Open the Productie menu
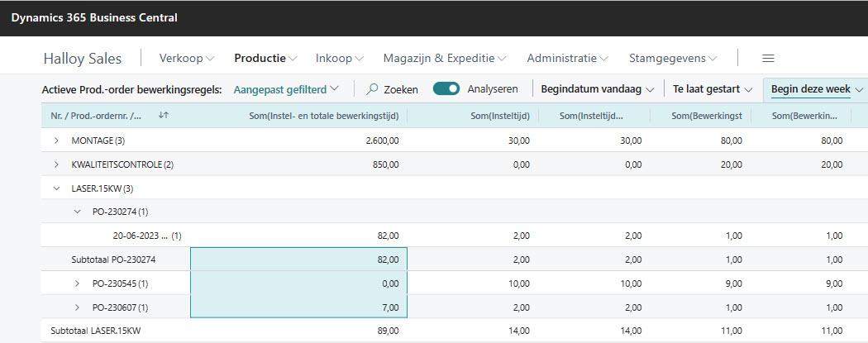The height and width of the screenshot is (343, 868). 265,59
